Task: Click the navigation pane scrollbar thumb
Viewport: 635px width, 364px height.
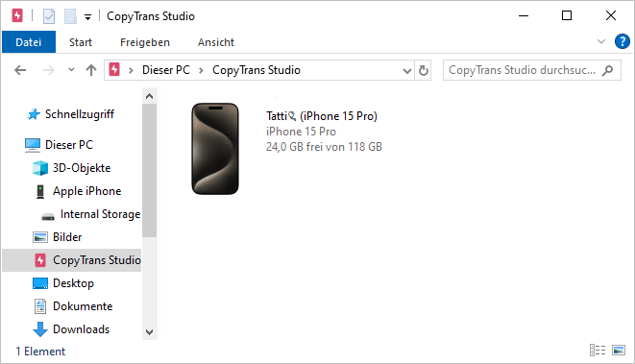Action: tap(150, 170)
